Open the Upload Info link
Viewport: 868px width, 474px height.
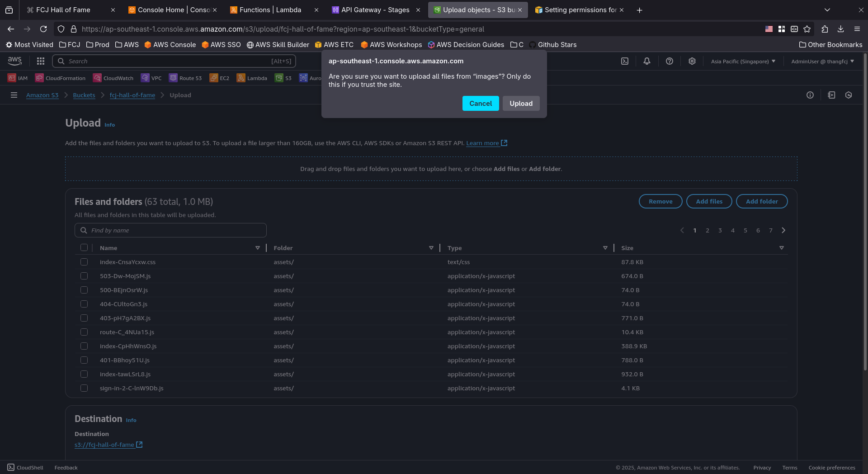[x=110, y=125]
